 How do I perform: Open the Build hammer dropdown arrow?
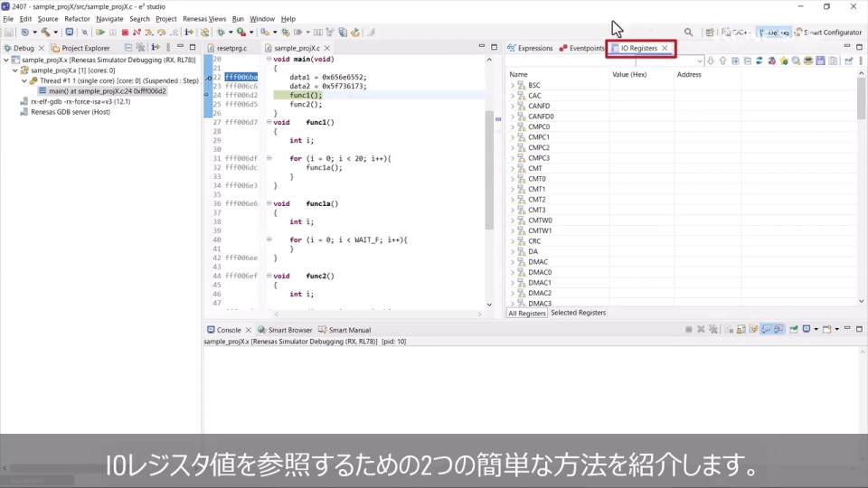pos(55,33)
